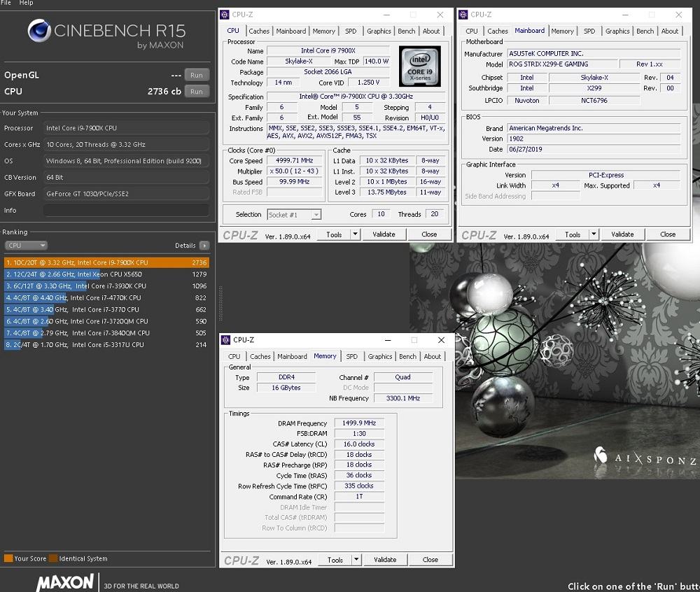Select the i7-3720QM ranking row
The image size is (700, 592).
pyautogui.click(x=106, y=321)
